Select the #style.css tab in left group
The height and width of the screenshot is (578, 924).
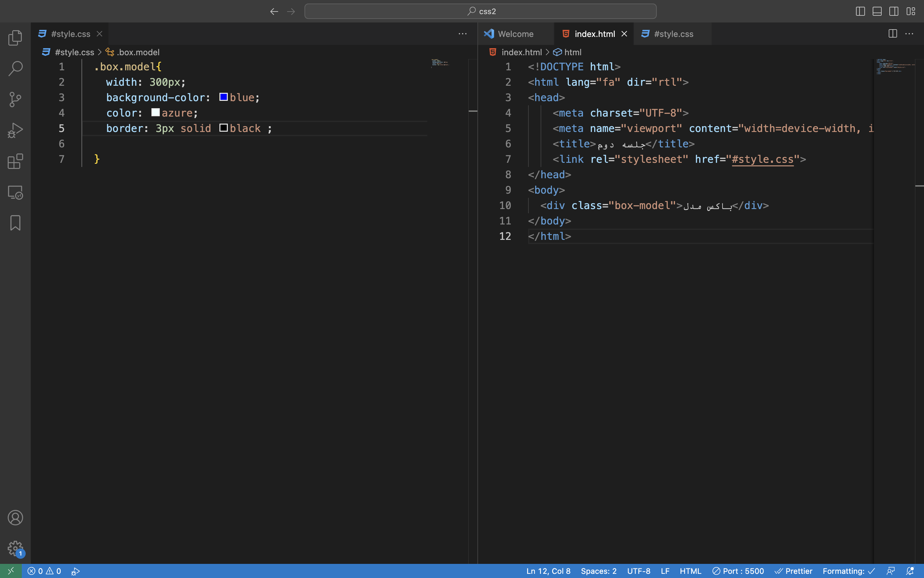coord(70,34)
